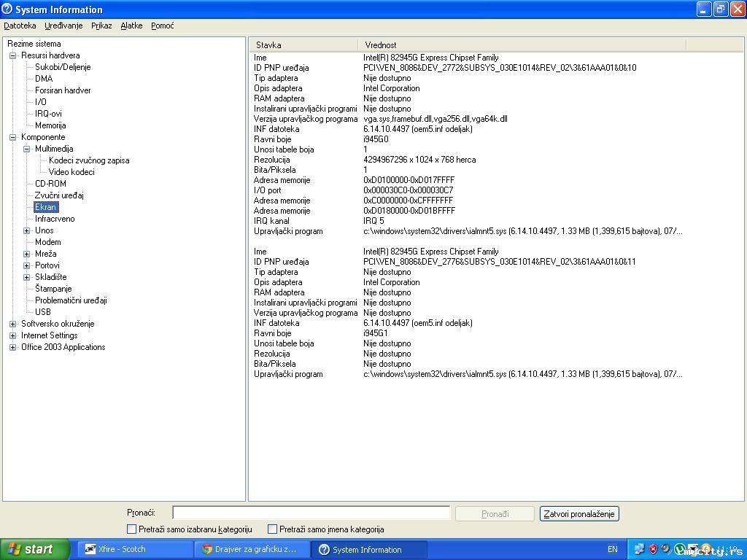
Task: Select the 'i945G1' value row
Action: (376, 333)
